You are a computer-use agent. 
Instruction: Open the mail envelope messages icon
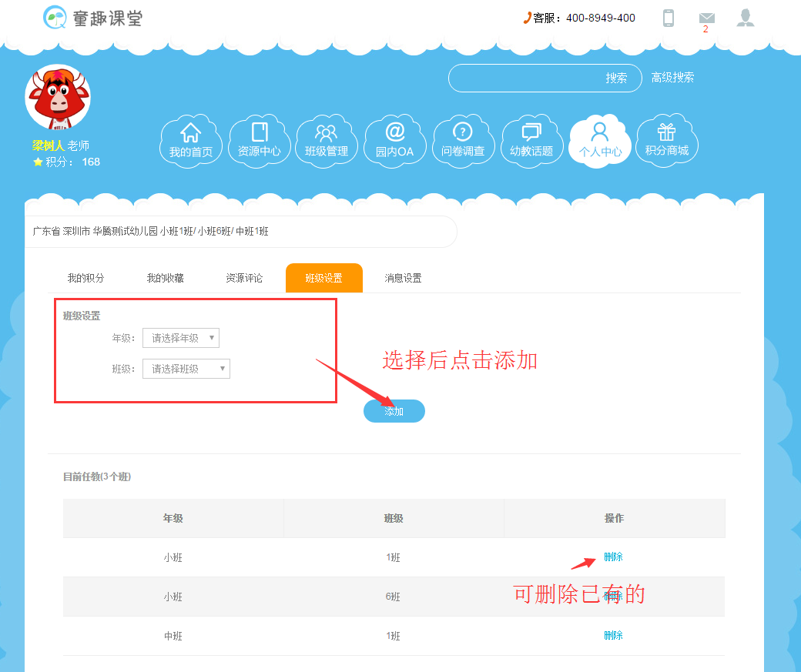pos(706,18)
